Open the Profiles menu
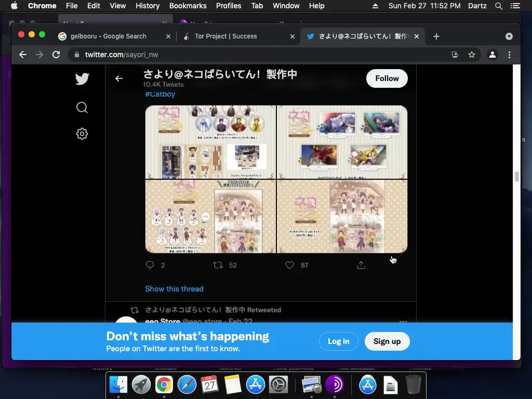This screenshot has width=532, height=399. [229, 6]
